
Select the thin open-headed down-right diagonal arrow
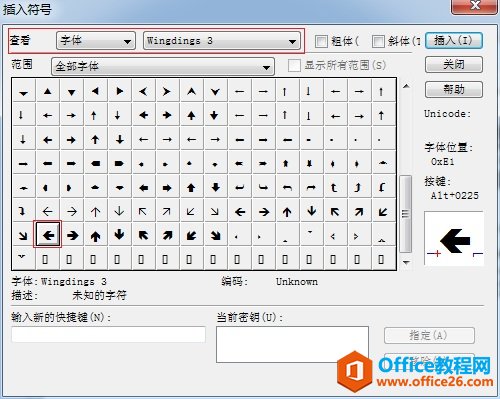click(x=215, y=211)
